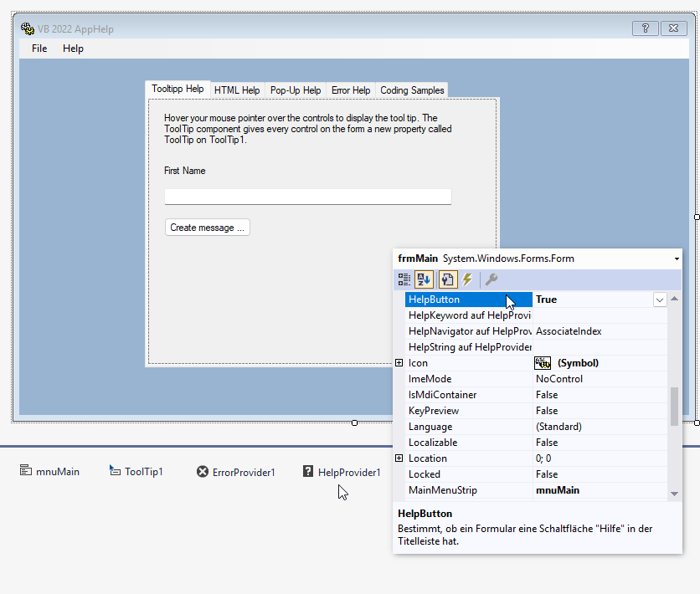Expand the Icon property node
Image resolution: width=700 pixels, height=594 pixels.
(399, 363)
